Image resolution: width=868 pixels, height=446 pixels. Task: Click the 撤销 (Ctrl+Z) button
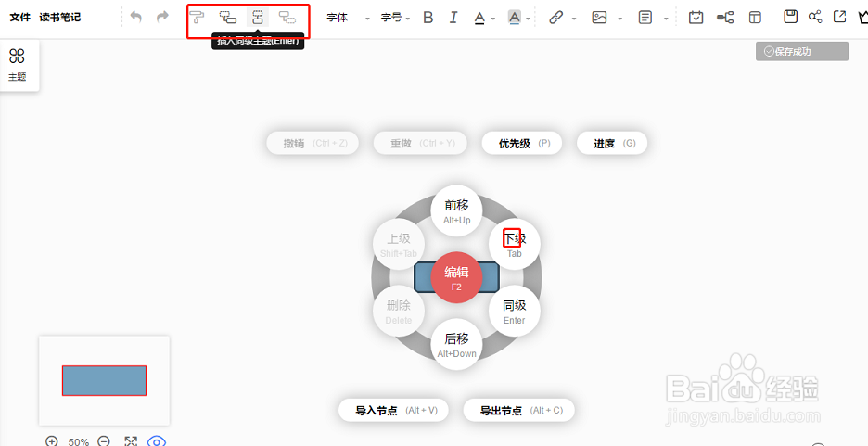click(x=313, y=144)
